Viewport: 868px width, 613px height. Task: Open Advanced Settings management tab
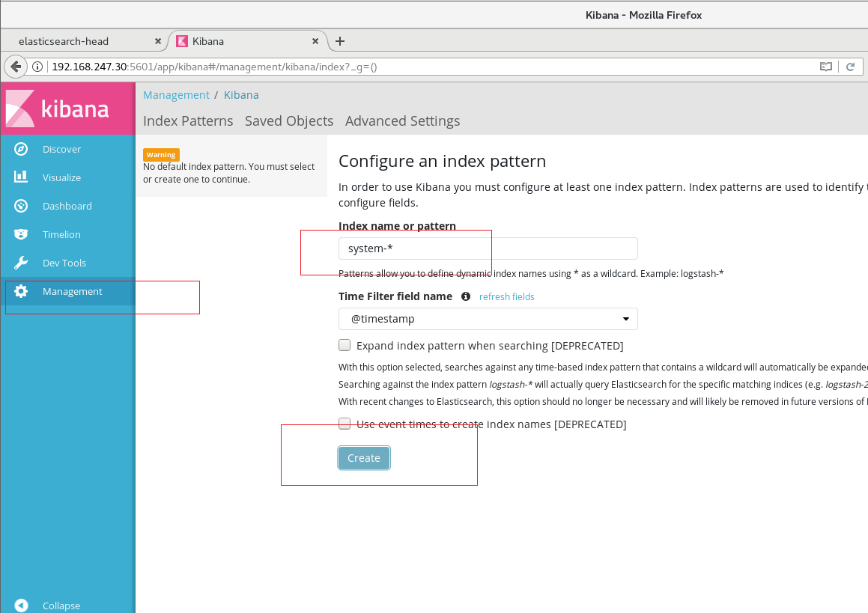pyautogui.click(x=402, y=121)
